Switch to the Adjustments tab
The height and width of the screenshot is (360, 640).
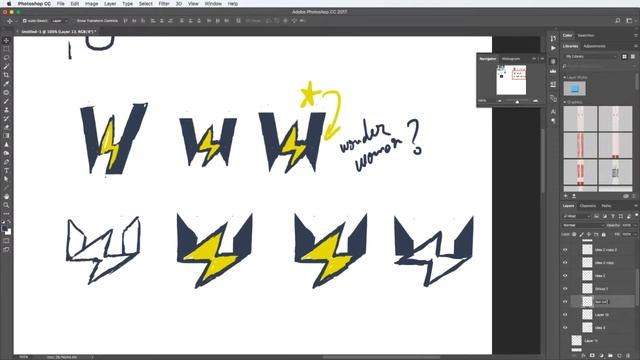[594, 46]
